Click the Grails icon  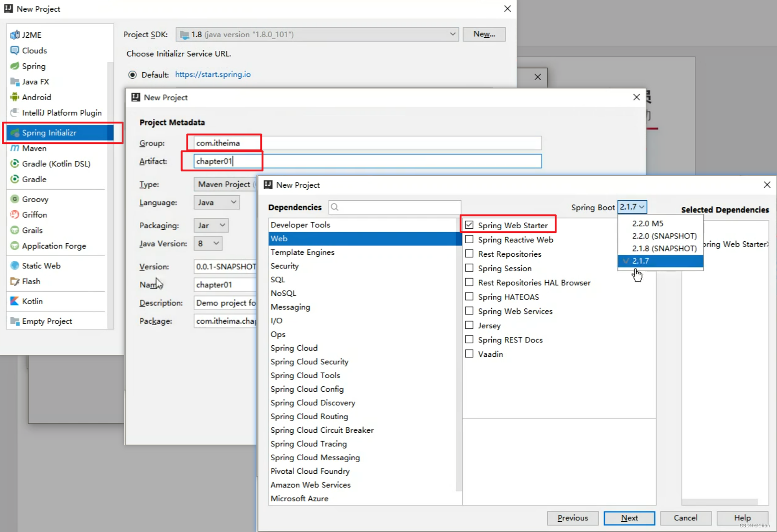click(15, 230)
